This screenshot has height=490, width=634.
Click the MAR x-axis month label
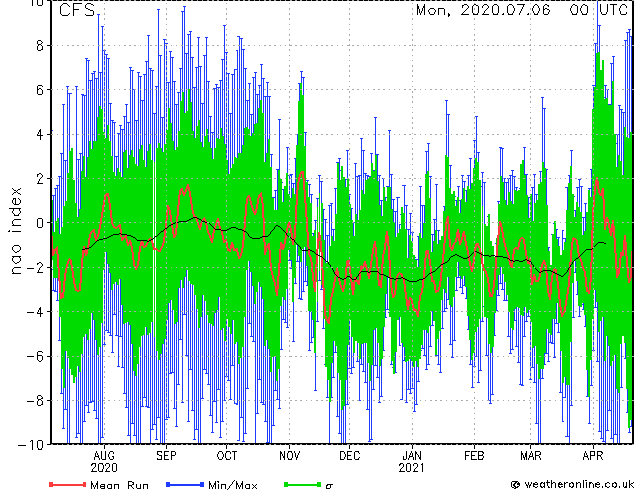[531, 456]
